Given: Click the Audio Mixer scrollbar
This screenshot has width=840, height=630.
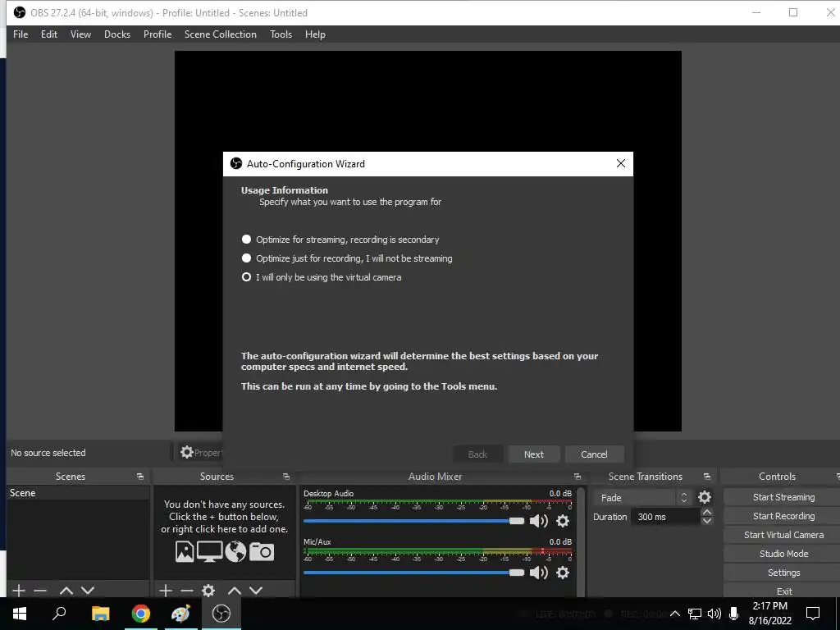Looking at the screenshot, I should (580, 541).
